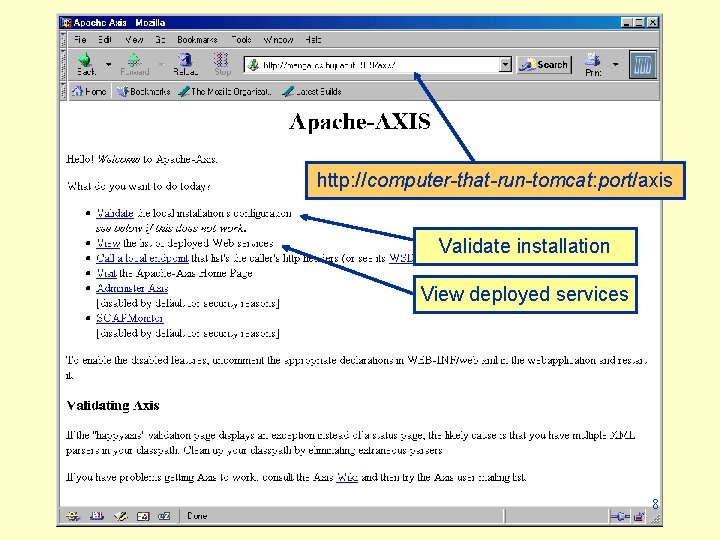720x540 pixels.
Task: Maximize the Mozilla browser window
Action: coord(639,22)
